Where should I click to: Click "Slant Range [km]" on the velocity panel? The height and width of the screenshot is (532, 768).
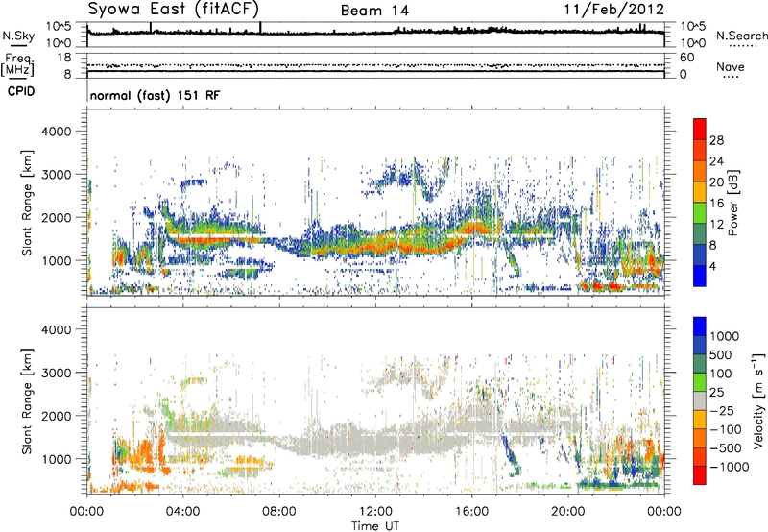[x=28, y=400]
